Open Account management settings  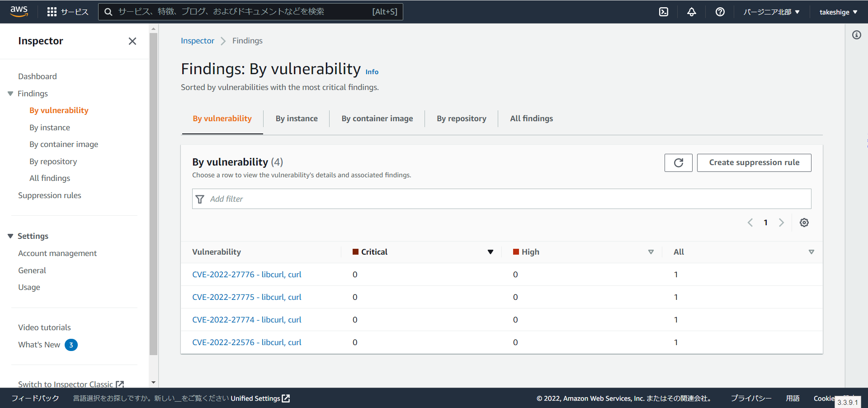pos(57,253)
